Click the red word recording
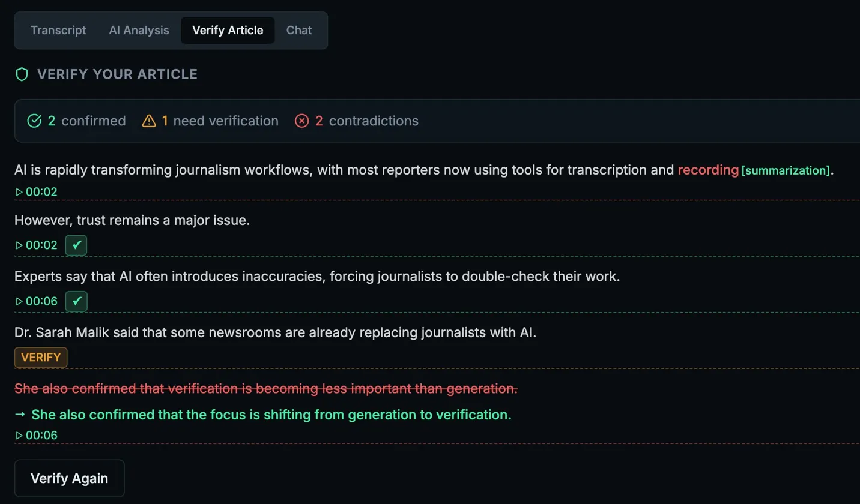 pos(708,170)
